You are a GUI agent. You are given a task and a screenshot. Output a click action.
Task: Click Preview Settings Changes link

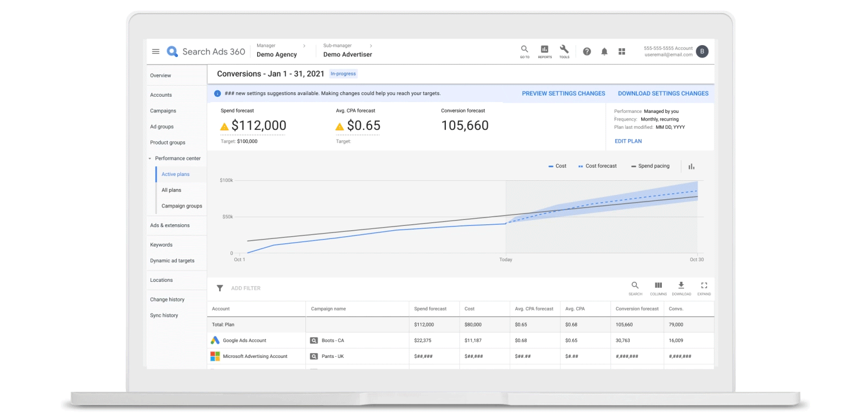point(563,93)
